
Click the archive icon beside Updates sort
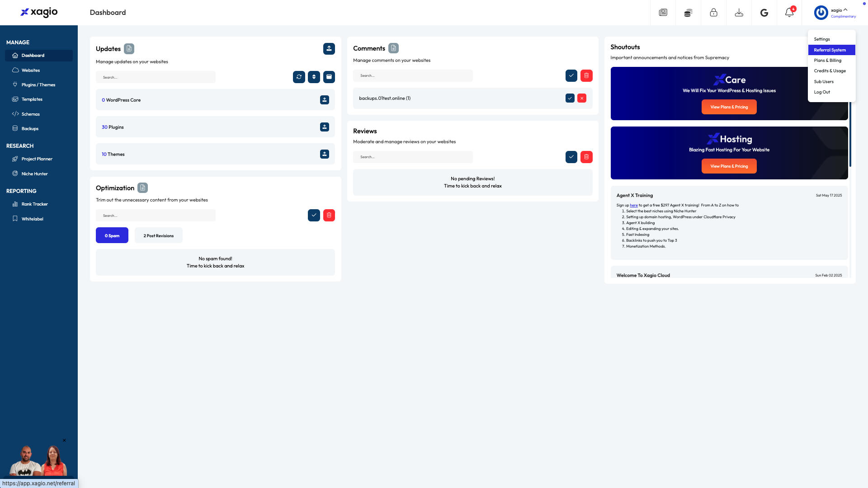point(329,77)
